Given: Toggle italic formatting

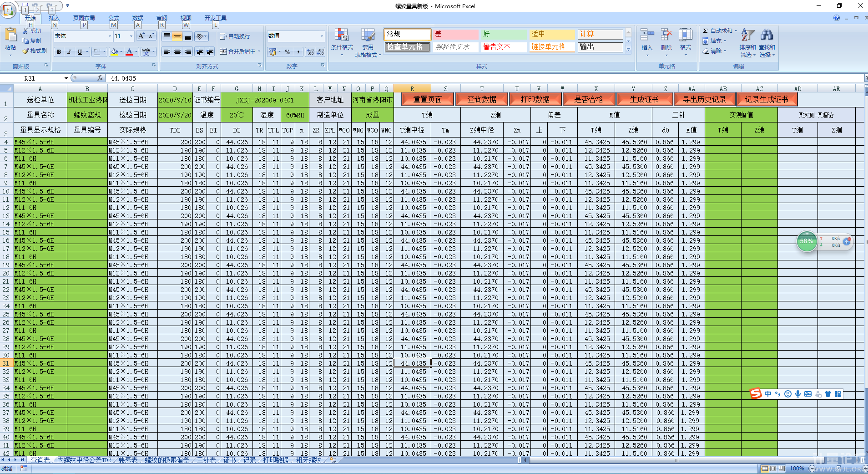Looking at the screenshot, I should (69, 52).
